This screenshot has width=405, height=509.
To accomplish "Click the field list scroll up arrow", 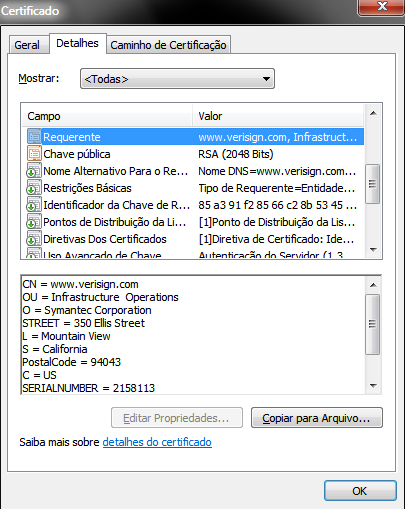I will [x=373, y=113].
